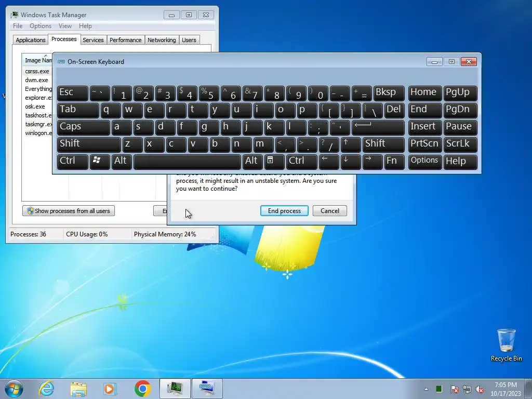Confirm with the End process button
This screenshot has height=399, width=532.
click(284, 211)
